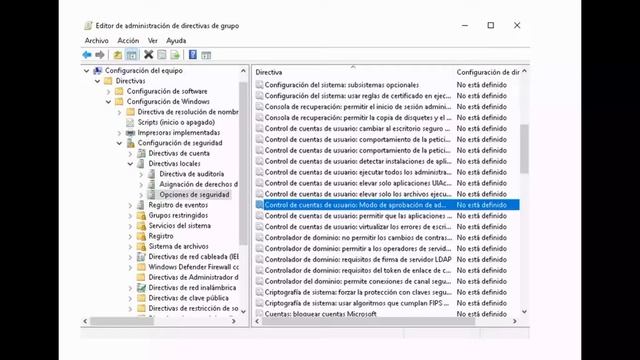This screenshot has width=640, height=360.
Task: Collapse the Configuración de Windows node
Action: click(x=109, y=102)
